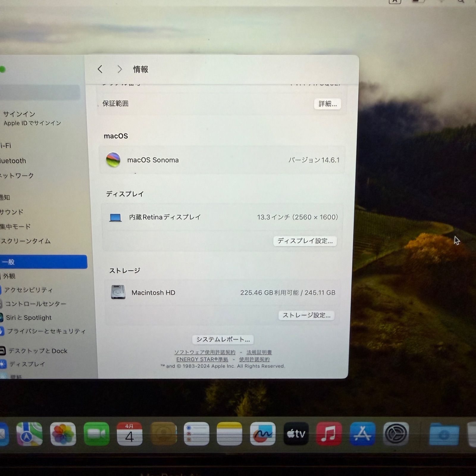Click the green window zoom button
The height and width of the screenshot is (476, 476).
(2, 69)
